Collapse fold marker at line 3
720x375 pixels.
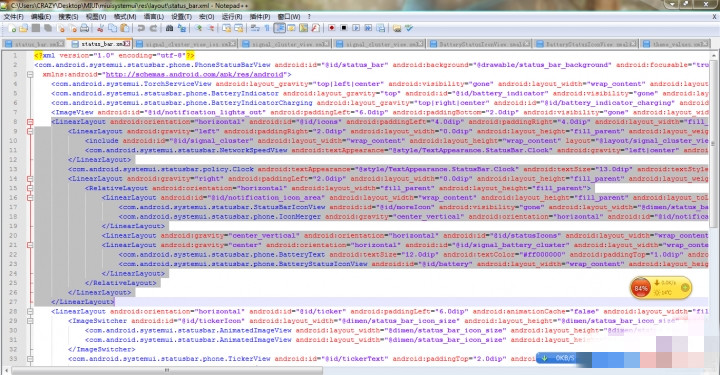coord(30,74)
